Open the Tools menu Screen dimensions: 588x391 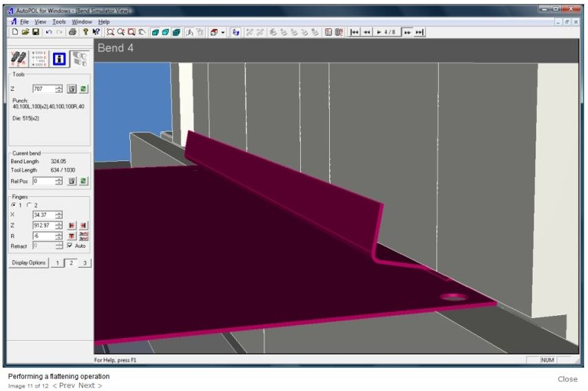(x=59, y=22)
